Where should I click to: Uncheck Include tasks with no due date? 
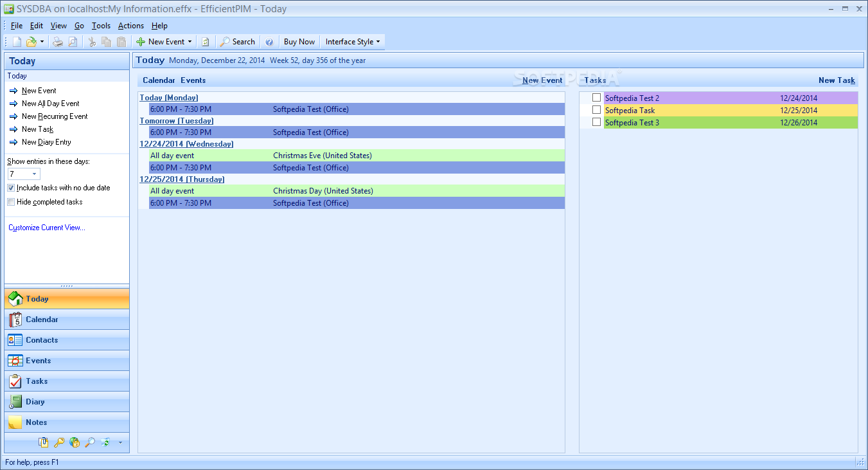coord(11,188)
